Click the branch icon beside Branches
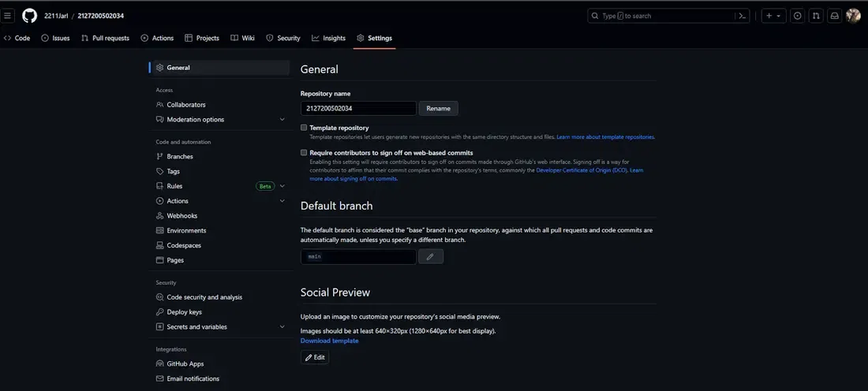Screen dimensions: 868x391 [160, 157]
